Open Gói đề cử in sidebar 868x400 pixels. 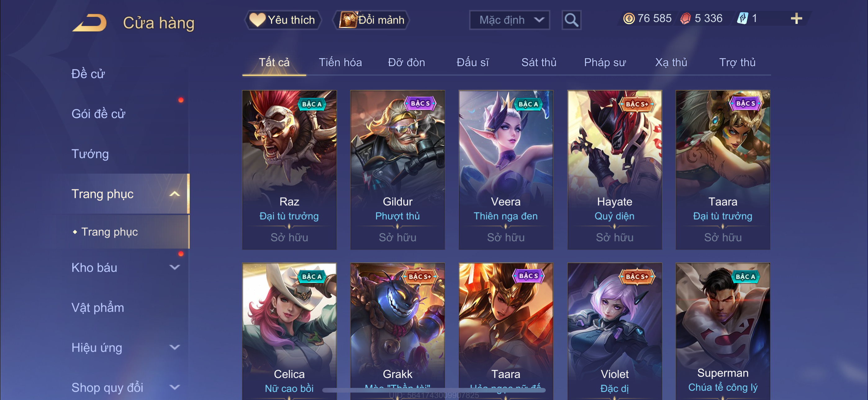point(98,114)
